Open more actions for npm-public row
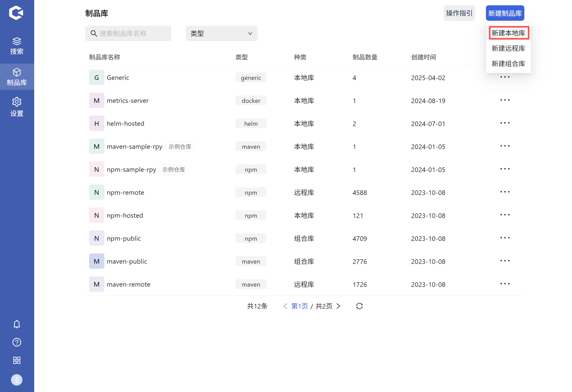Image resolution: width=572 pixels, height=392 pixels. point(505,238)
